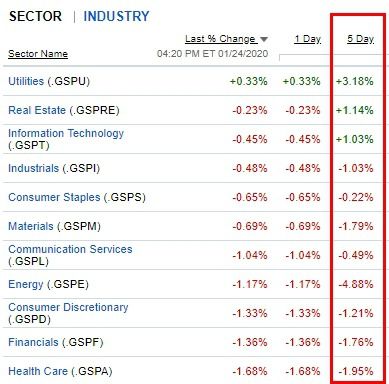This screenshot has height=384, width=389.
Task: Open the Real Estate (.GSPRE) link
Action: (64, 110)
